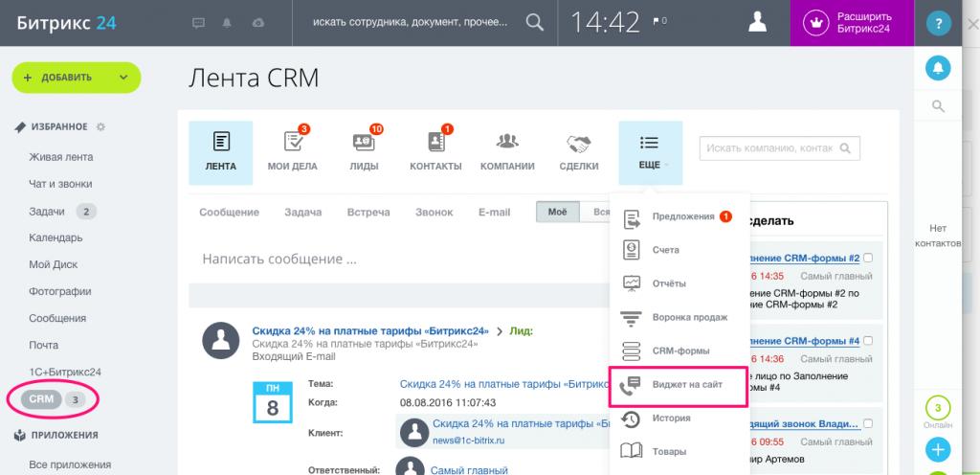
Task: Click Расширить Битрикс24 purple button
Action: 852,23
